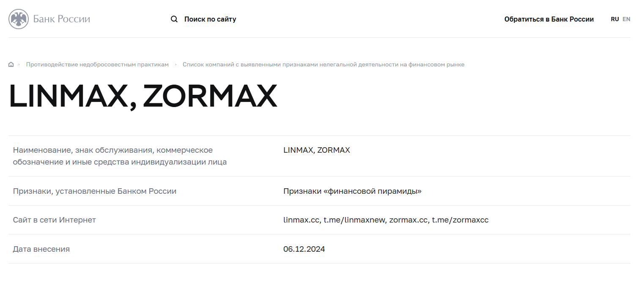The height and width of the screenshot is (286, 644).
Task: Go to homepage via breadcrumb house icon
Action: tap(11, 65)
